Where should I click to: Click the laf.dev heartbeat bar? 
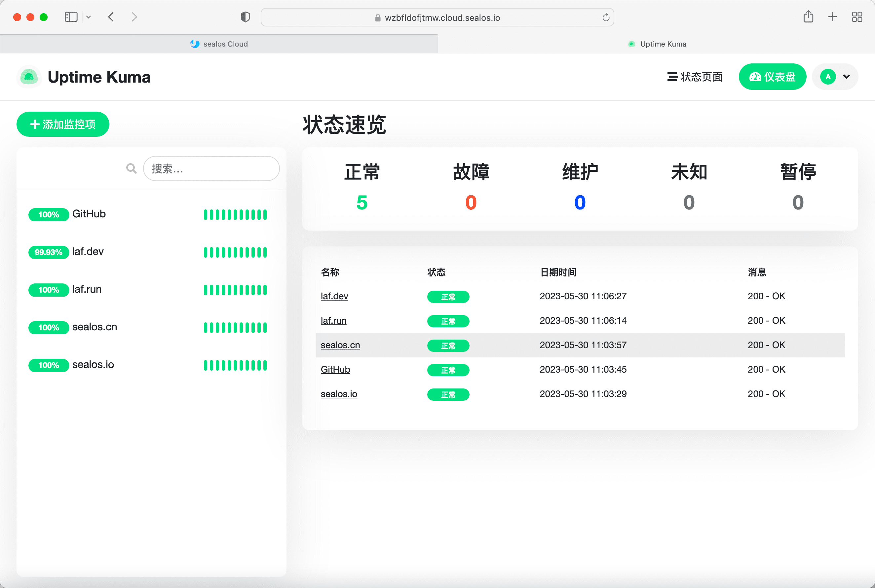(x=235, y=252)
